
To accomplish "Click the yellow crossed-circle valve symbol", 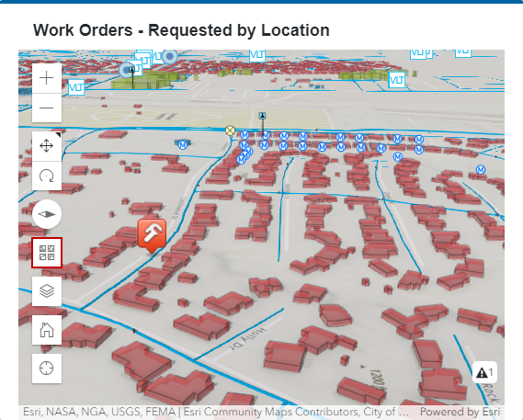I will tap(230, 131).
